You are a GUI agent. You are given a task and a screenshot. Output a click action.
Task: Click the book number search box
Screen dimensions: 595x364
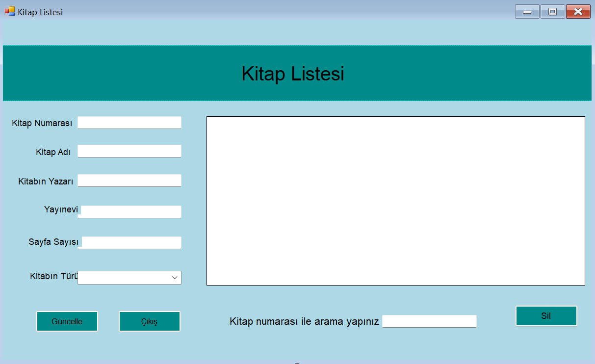[x=429, y=321]
